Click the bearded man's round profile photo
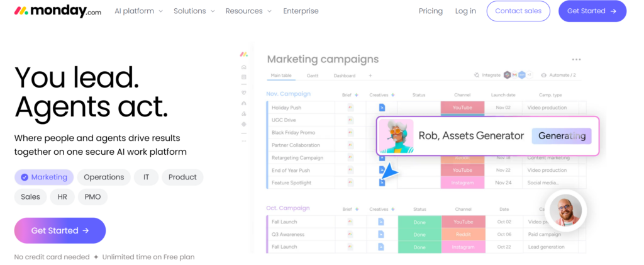This screenshot has height=265, width=644. 565,210
